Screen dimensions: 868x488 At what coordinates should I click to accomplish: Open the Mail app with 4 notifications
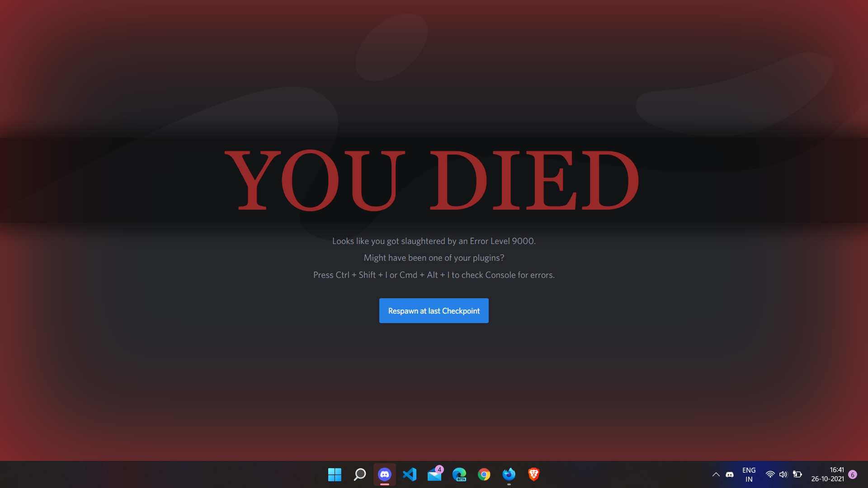click(434, 474)
